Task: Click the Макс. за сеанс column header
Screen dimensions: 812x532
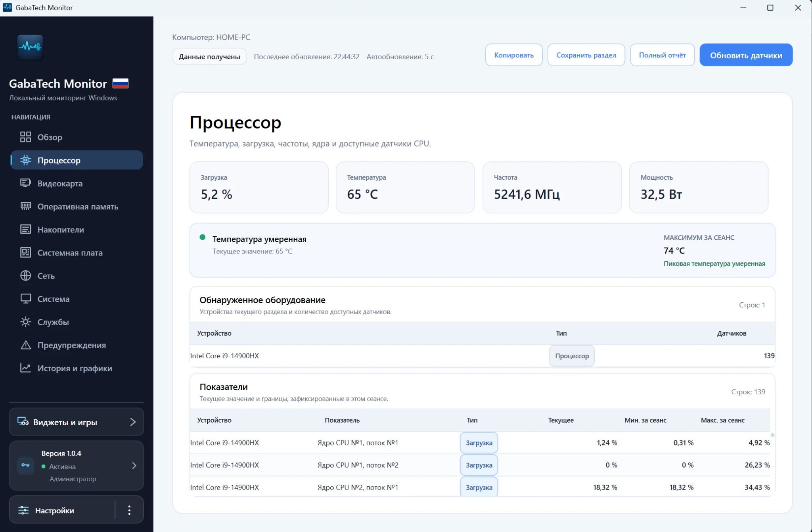Action: 722,420
